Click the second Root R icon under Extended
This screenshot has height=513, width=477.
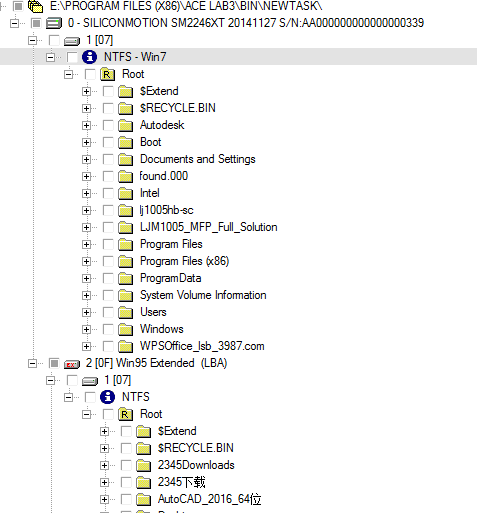coord(126,414)
